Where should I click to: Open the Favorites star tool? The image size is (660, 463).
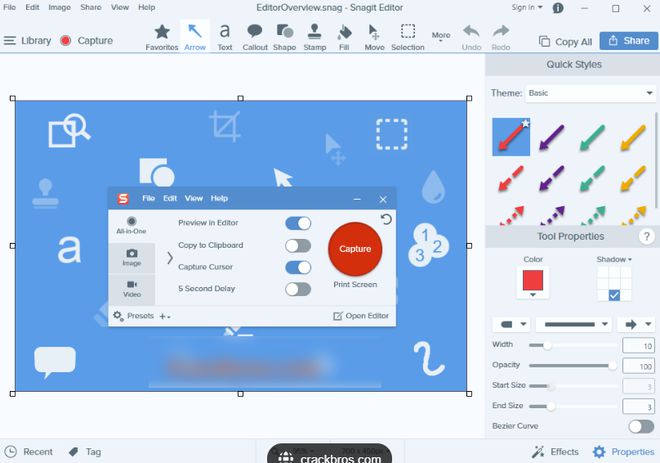(162, 37)
